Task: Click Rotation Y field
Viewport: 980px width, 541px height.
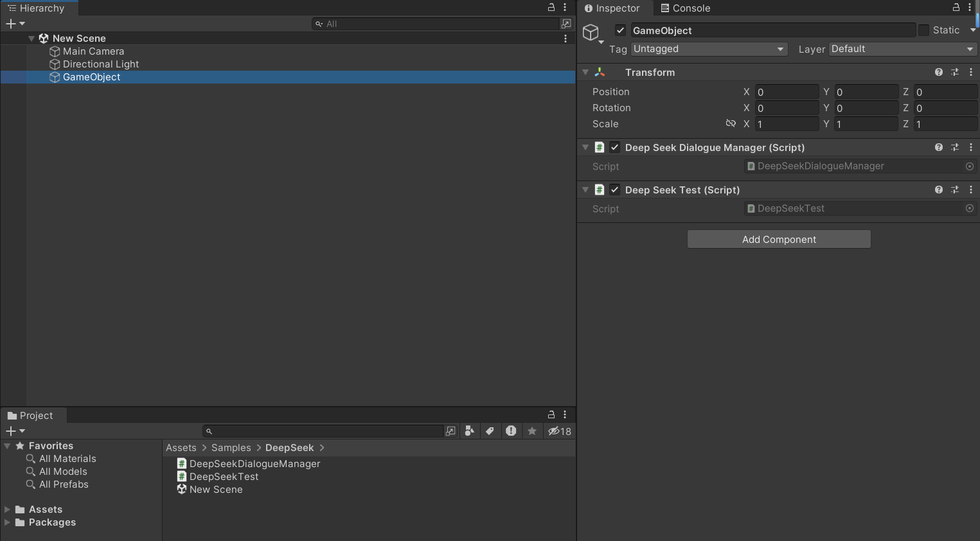Action: click(x=866, y=108)
